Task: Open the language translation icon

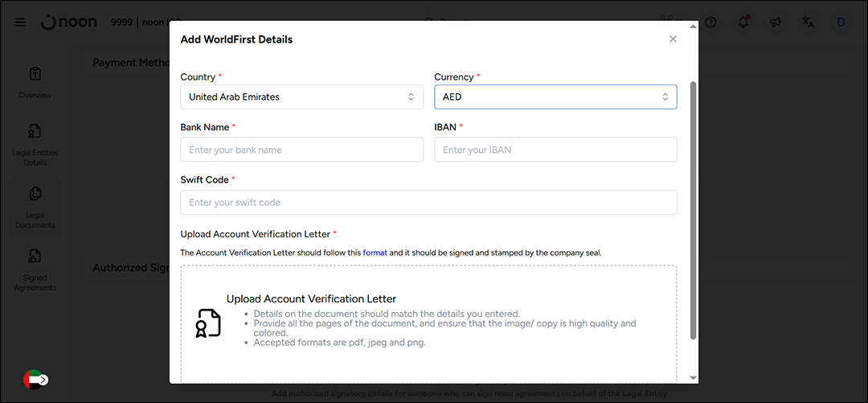Action: pos(809,23)
